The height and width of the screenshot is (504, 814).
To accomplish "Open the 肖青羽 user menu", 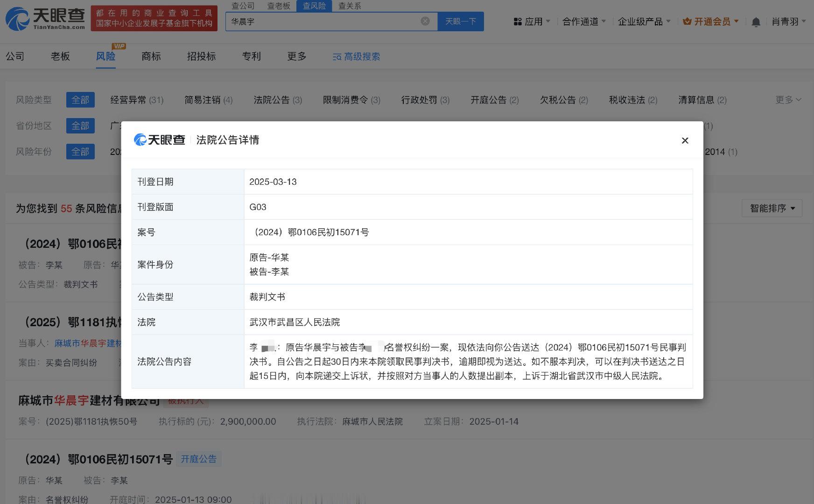I will tap(789, 21).
